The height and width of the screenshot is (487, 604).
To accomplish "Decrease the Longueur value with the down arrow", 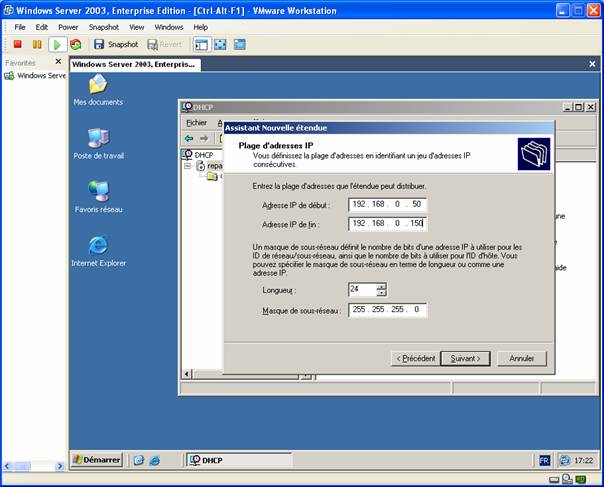I will [x=381, y=292].
